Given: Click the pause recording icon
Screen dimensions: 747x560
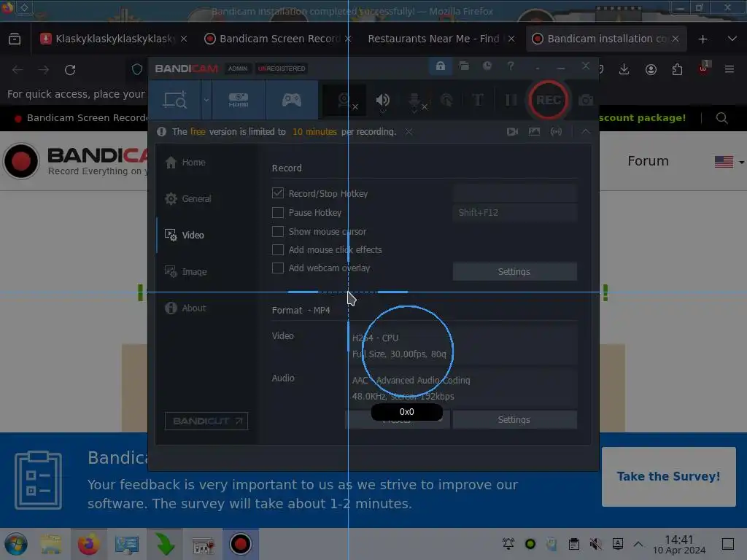Looking at the screenshot, I should 511,100.
